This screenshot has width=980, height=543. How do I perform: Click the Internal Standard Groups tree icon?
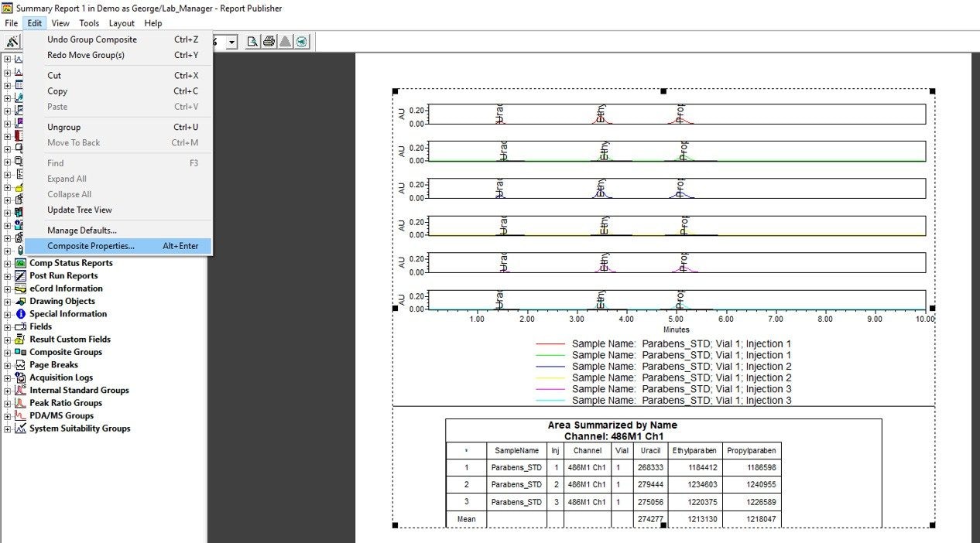coord(19,391)
